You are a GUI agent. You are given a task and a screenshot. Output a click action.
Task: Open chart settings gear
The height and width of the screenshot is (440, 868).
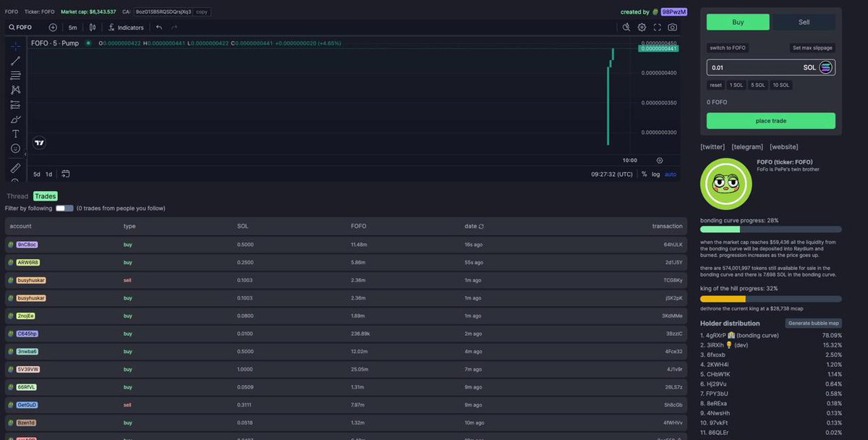tap(642, 27)
